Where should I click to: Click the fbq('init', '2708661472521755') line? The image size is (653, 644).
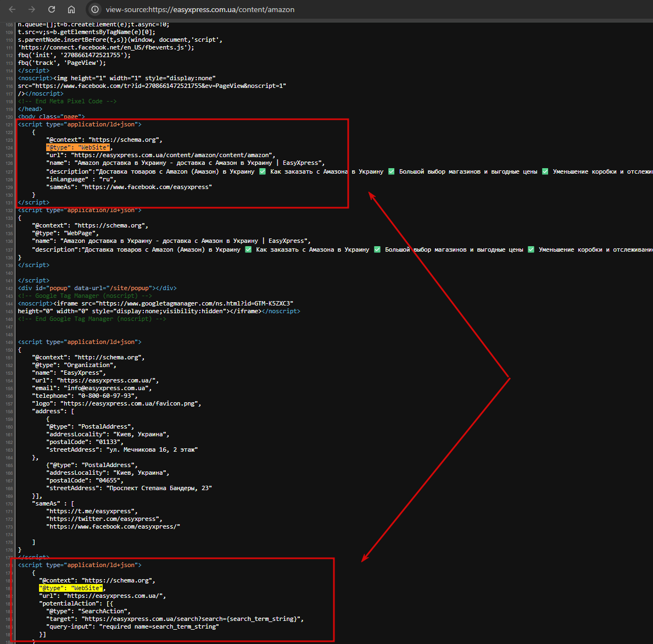(74, 55)
